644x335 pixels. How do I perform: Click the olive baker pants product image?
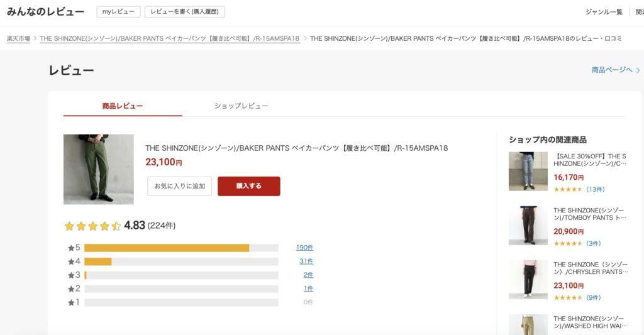click(98, 169)
